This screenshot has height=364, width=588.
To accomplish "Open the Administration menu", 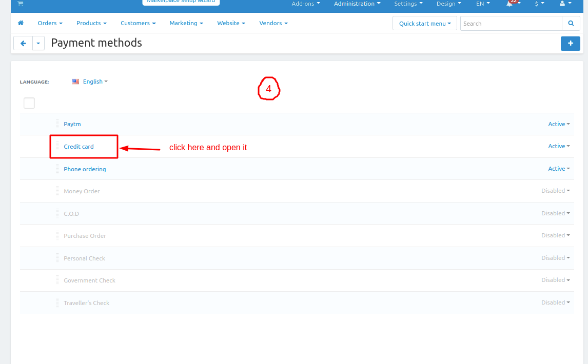I will click(x=357, y=4).
